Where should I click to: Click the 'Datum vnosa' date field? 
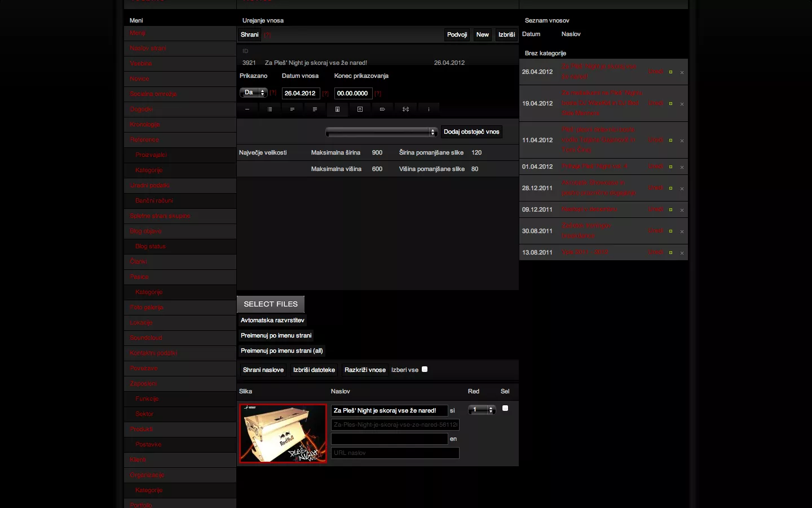tap(301, 93)
